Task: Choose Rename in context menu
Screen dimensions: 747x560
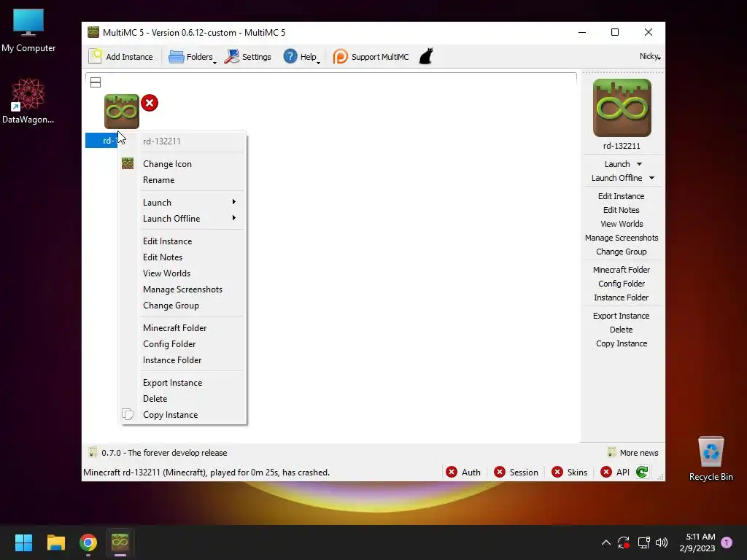Action: pos(182,180)
